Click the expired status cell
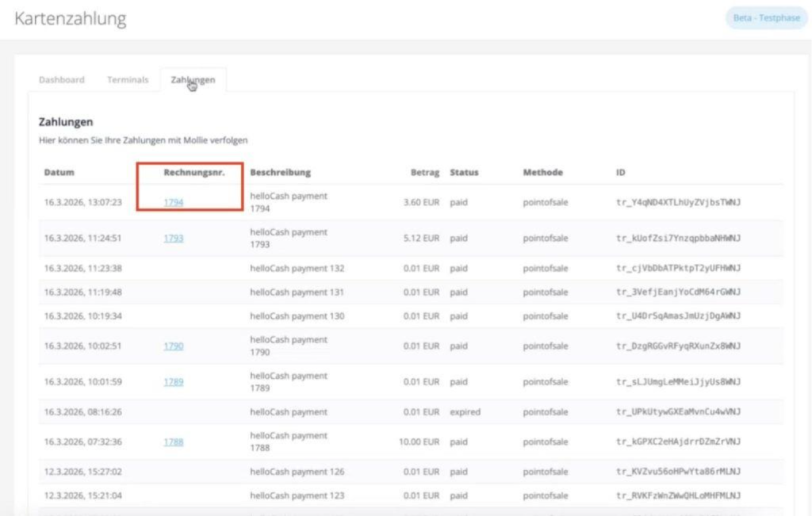 [465, 412]
